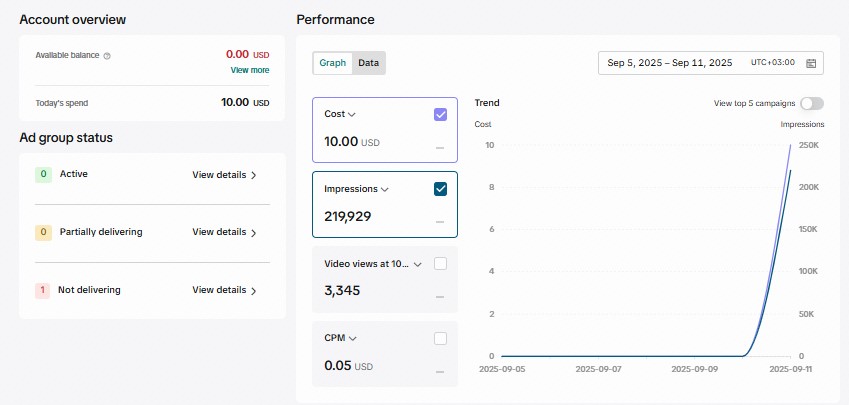Enable the Video views metric checkbox
This screenshot has width=849, height=405.
point(440,264)
